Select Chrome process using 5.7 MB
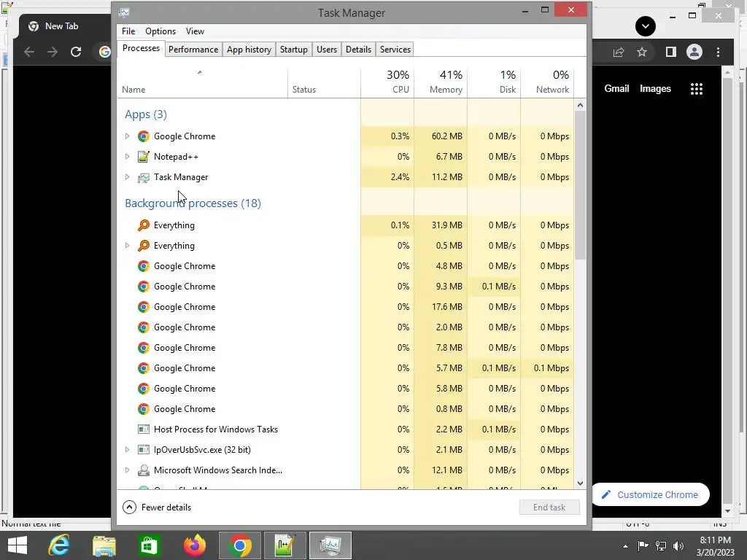Viewport: 747px width, 560px height. click(x=345, y=368)
